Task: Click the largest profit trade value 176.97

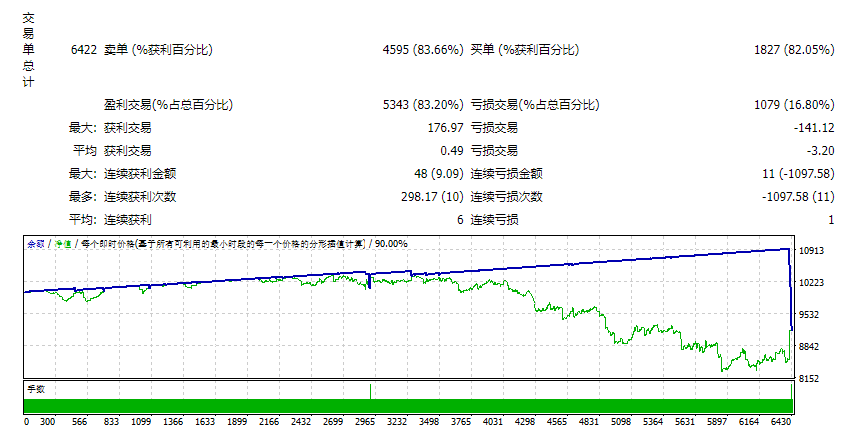Action: (x=446, y=128)
